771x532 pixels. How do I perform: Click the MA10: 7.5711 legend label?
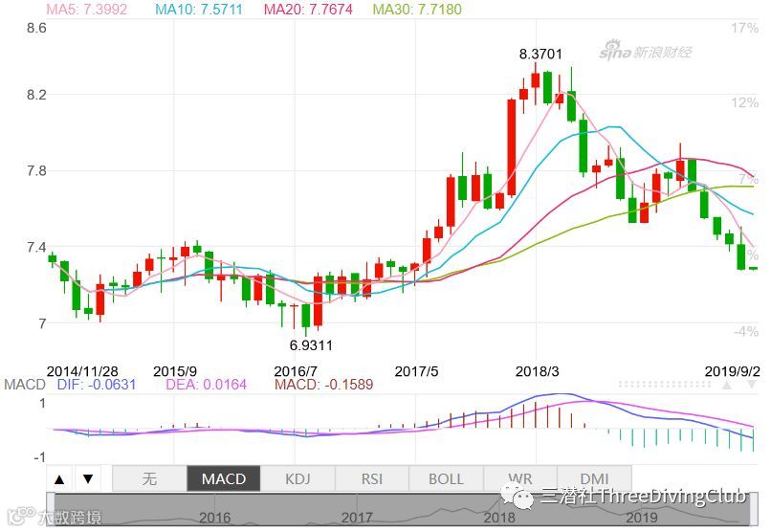point(199,9)
